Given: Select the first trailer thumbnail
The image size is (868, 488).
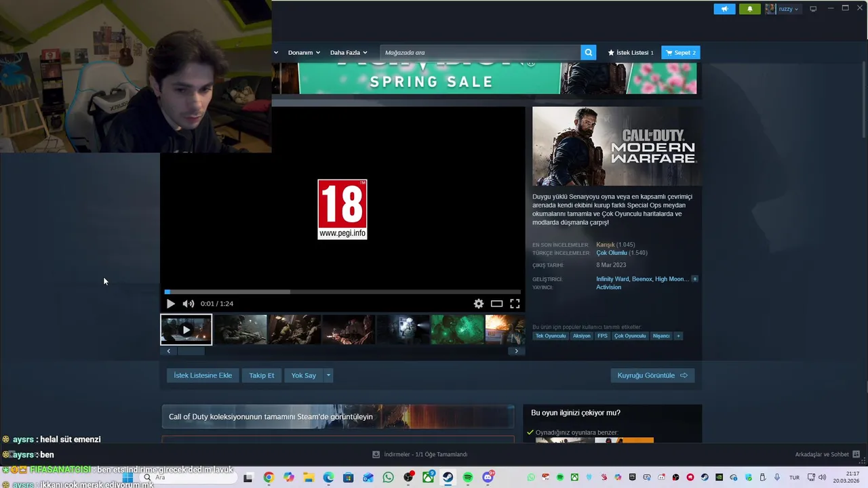Looking at the screenshot, I should [x=186, y=329].
